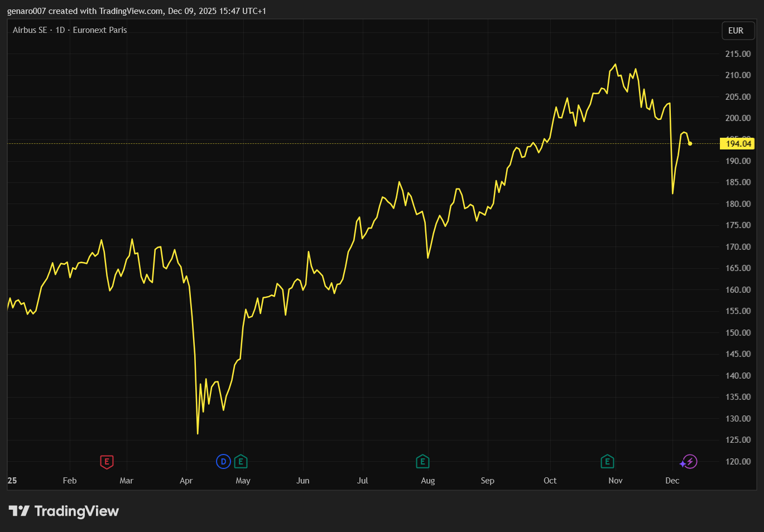Click the header text 'genaro007 created with TradingView.com'
This screenshot has width=764, height=532.
pos(85,11)
